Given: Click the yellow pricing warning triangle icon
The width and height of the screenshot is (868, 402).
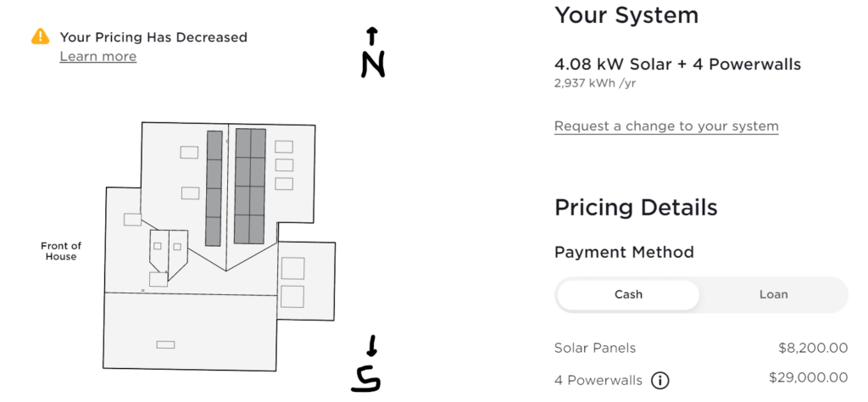Looking at the screenshot, I should click(x=40, y=36).
